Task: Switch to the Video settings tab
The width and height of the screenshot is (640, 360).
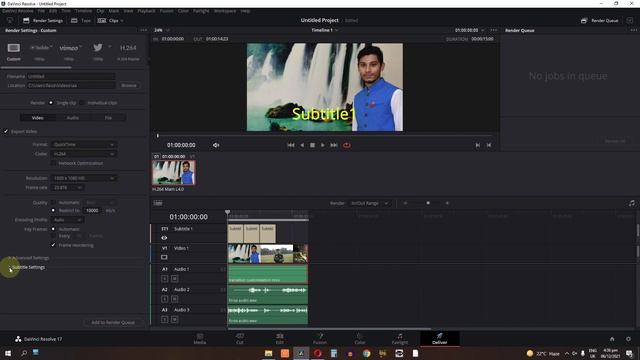Action: pos(38,118)
